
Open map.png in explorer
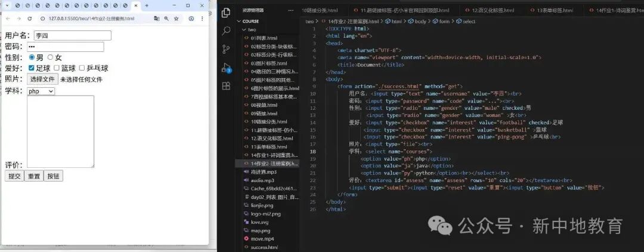click(261, 231)
